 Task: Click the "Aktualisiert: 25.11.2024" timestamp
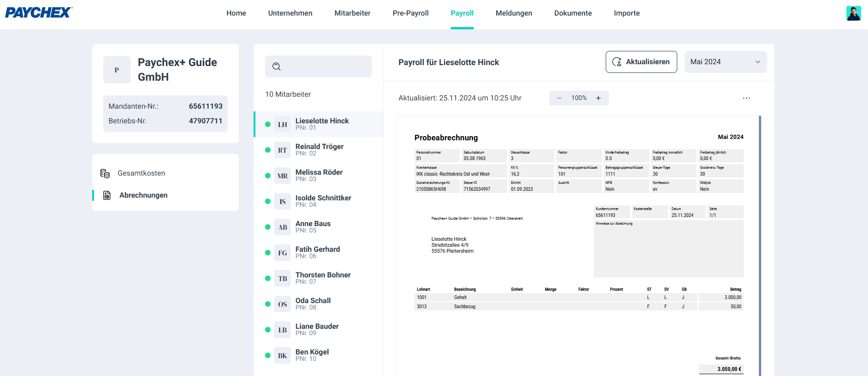[459, 98]
